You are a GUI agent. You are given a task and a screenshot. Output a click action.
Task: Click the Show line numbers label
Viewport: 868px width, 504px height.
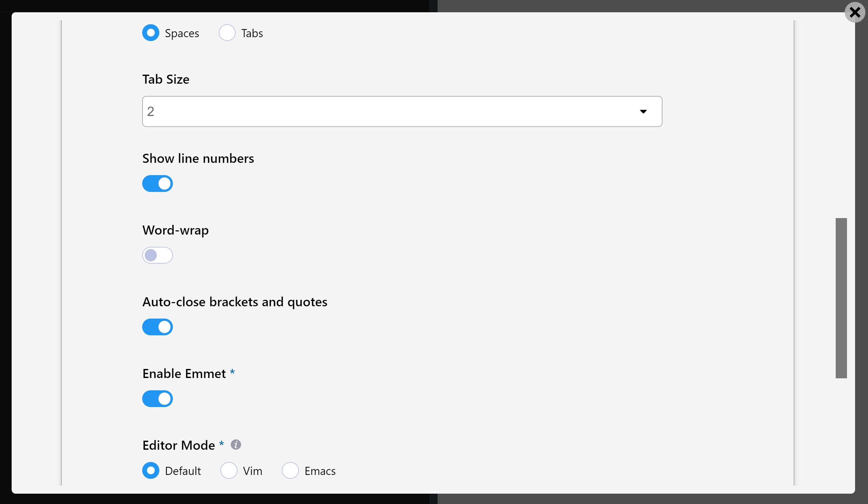[198, 158]
